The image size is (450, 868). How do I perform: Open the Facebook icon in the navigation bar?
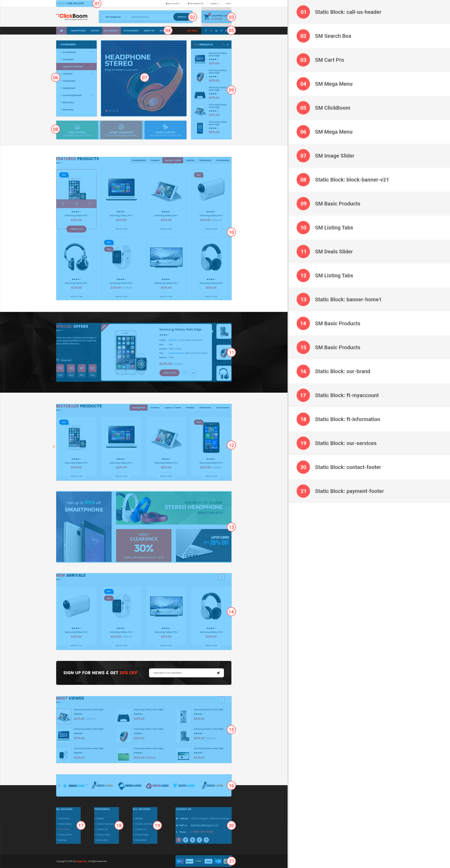click(206, 31)
